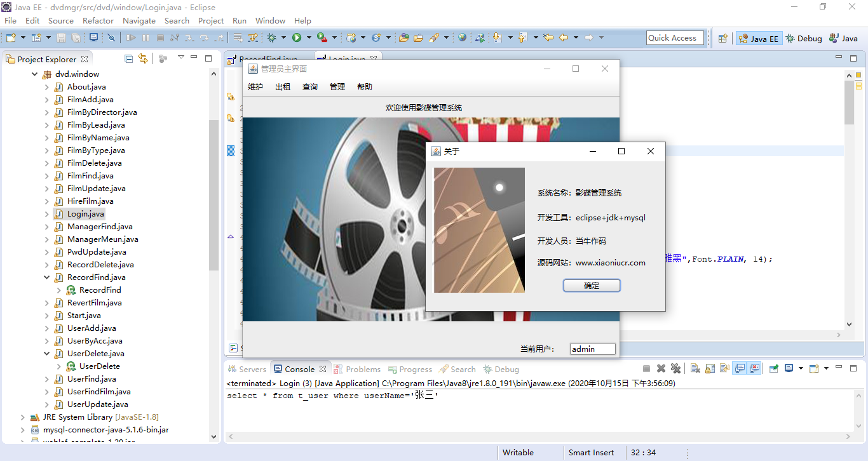The image size is (868, 461).
Task: Open the Run button dropdown arrow
Action: [x=309, y=38]
